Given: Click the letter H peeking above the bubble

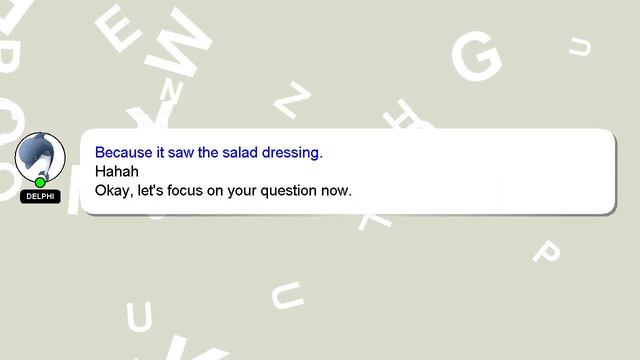Looking at the screenshot, I should [x=407, y=114].
